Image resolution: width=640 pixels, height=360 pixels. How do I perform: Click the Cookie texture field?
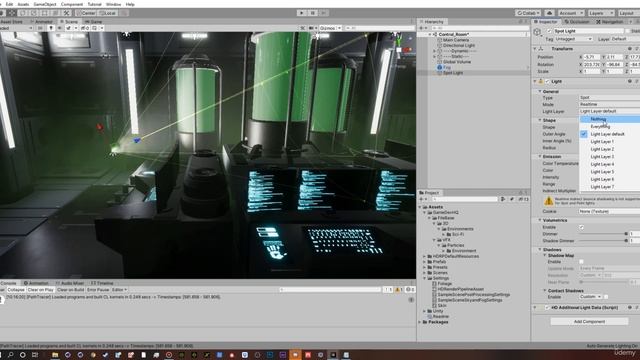609,211
